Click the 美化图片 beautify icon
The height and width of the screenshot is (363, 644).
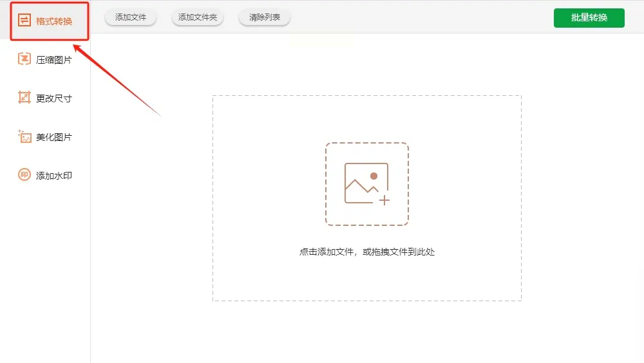click(x=24, y=136)
